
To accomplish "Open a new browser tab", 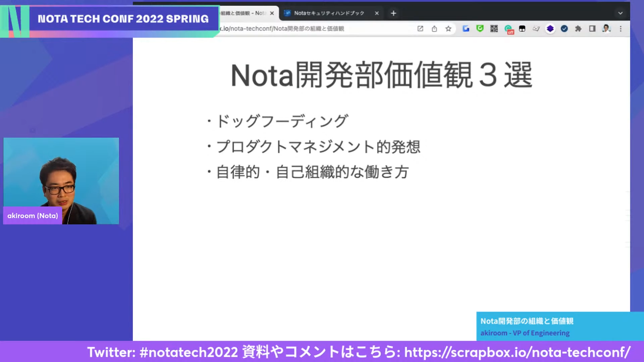I will [x=393, y=13].
